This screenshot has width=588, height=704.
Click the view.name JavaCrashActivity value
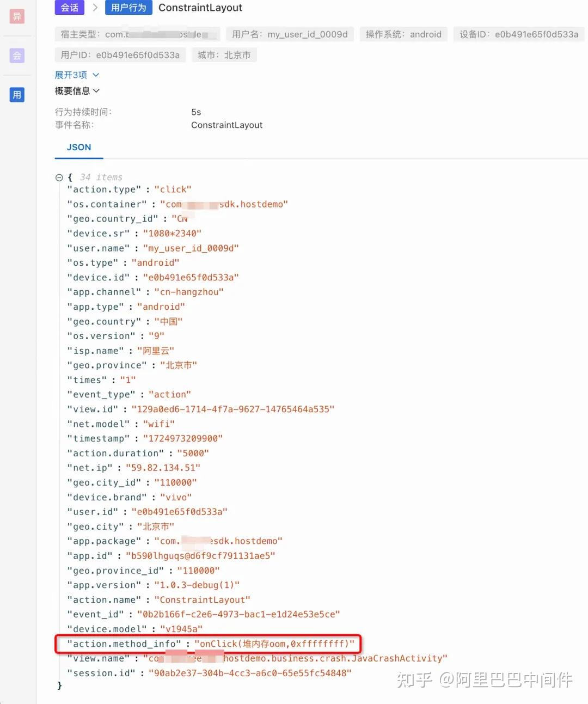[295, 659]
